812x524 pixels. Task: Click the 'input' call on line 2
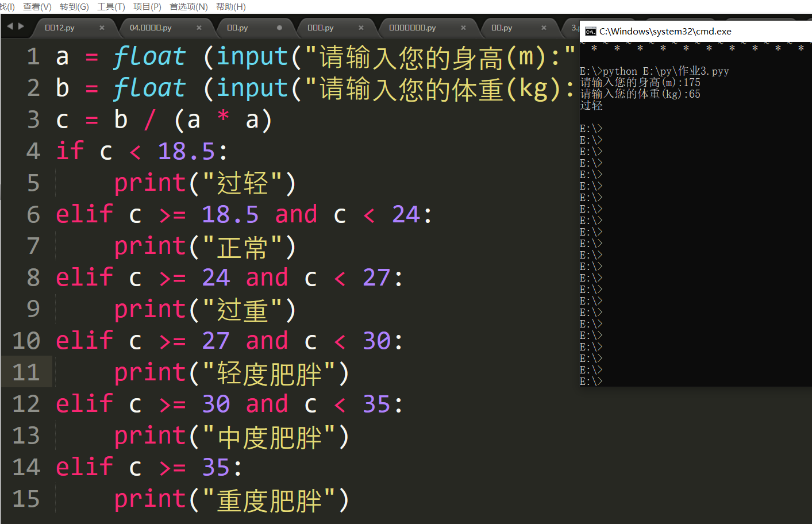click(x=252, y=88)
